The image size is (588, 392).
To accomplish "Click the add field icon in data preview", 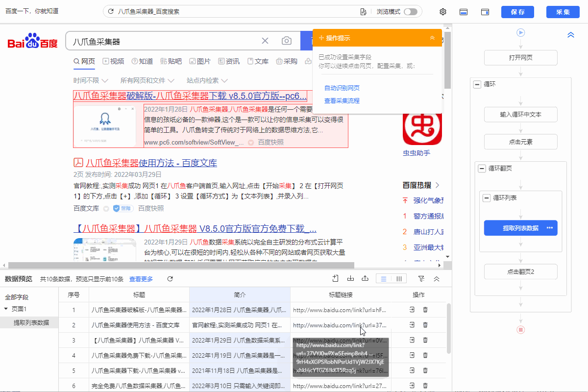I will pos(336,279).
